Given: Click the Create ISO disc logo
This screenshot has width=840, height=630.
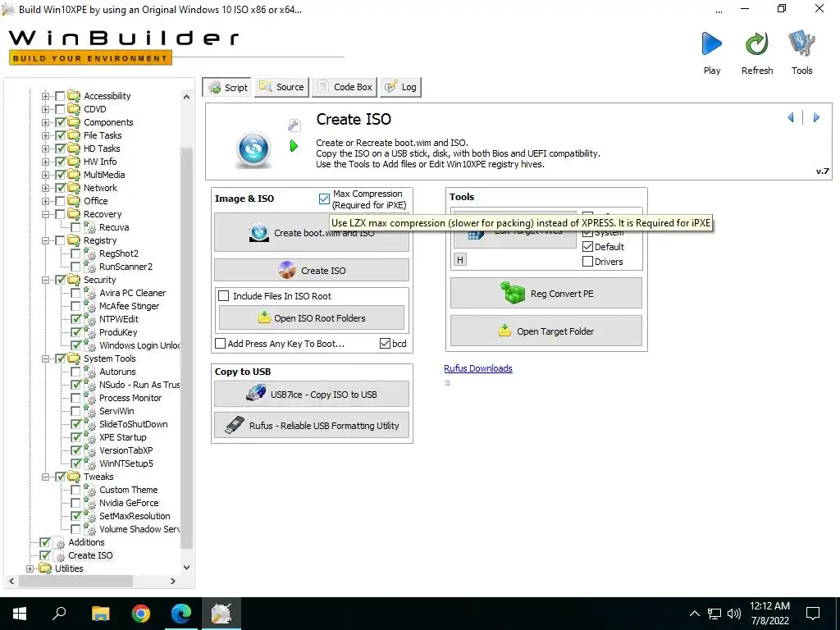Looking at the screenshot, I should (x=254, y=148).
